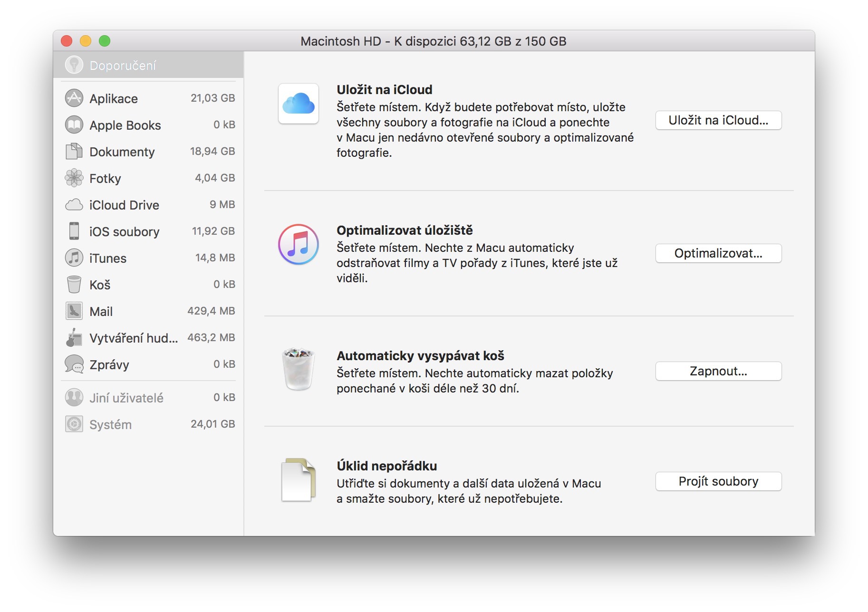The height and width of the screenshot is (612, 868).
Task: Select the Systém row showing 24,01 GB
Action: pos(149,424)
